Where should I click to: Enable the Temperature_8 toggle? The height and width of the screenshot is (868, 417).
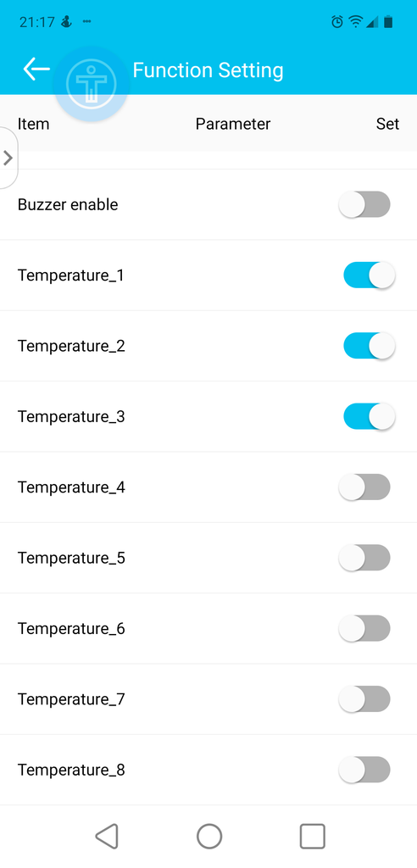(365, 770)
